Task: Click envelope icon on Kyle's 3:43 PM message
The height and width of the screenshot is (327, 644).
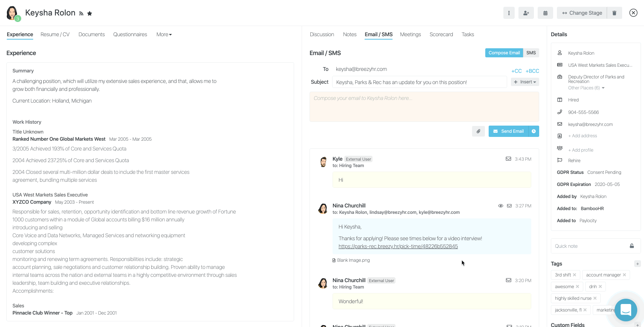Action: click(508, 159)
